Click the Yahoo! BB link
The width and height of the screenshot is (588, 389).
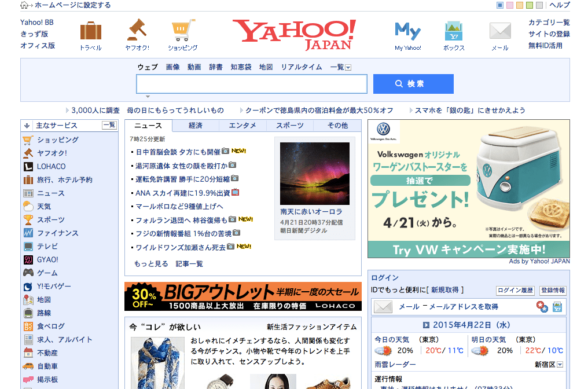click(37, 22)
